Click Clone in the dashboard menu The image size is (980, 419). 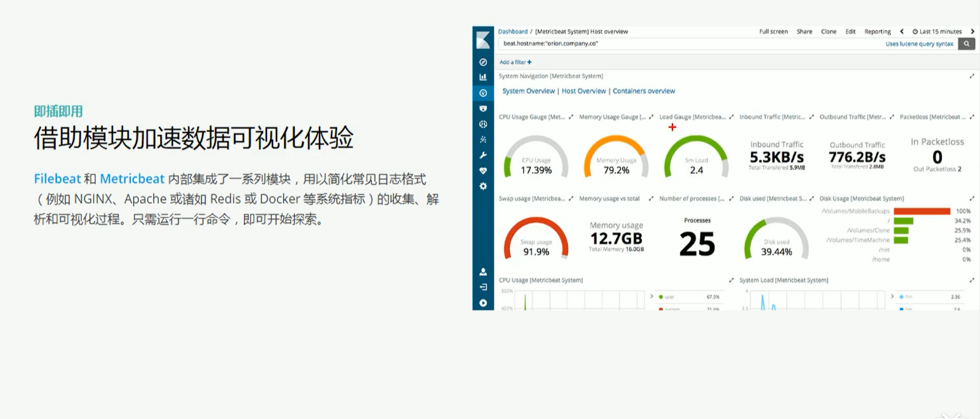[829, 31]
